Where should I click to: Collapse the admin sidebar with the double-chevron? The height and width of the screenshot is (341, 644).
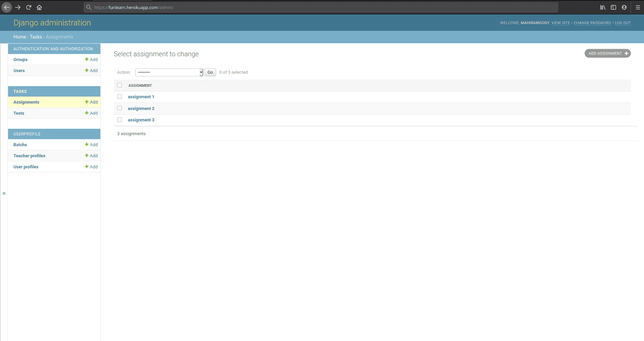point(4,193)
